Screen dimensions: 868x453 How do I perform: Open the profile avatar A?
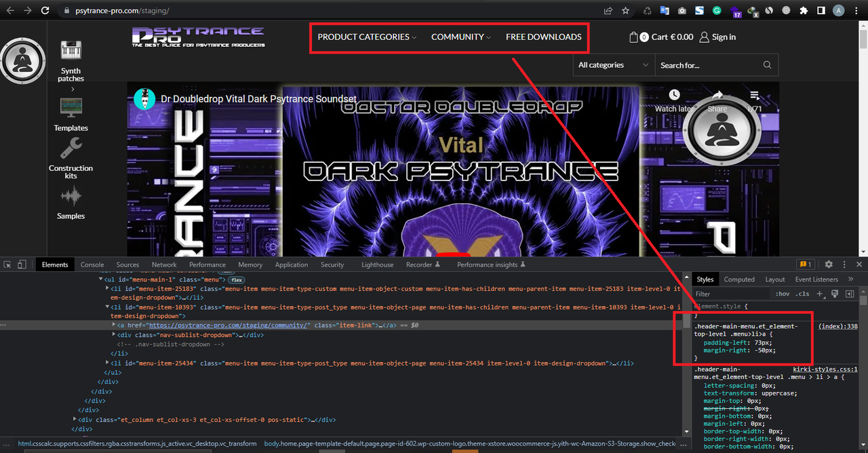point(839,10)
